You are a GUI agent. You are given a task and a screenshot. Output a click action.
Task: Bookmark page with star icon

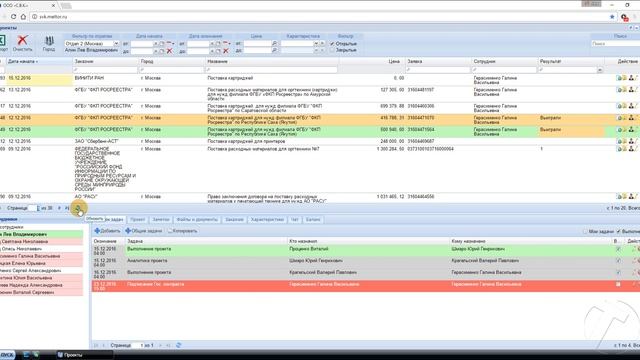612,17
